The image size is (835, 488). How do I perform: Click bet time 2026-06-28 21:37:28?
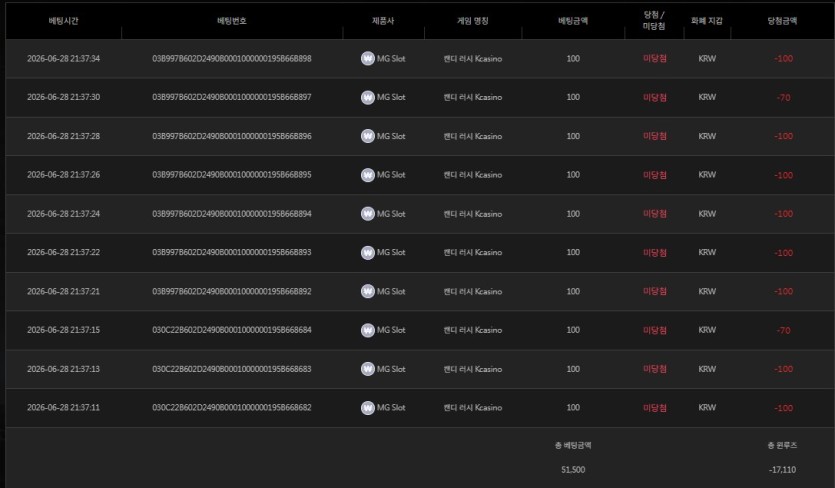tap(63, 136)
